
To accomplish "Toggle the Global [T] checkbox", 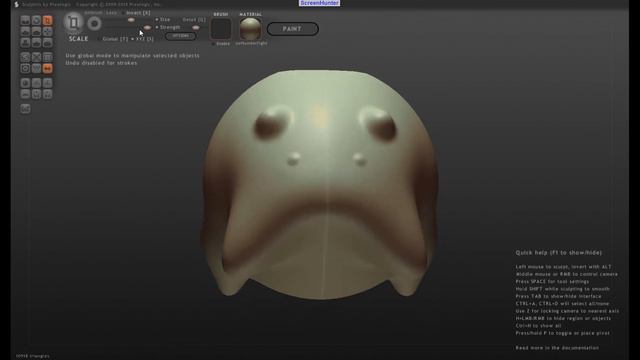I will pos(113,39).
